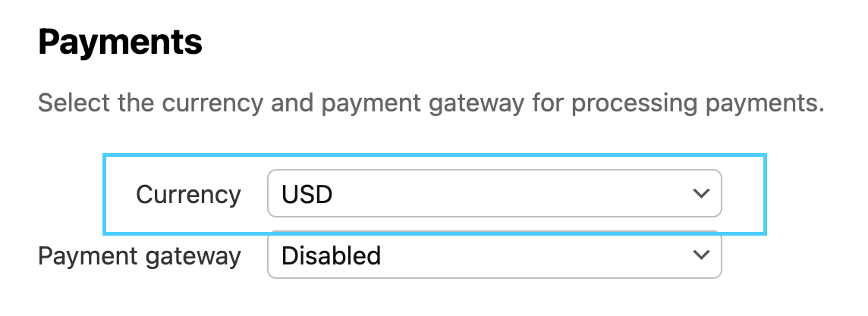
Task: Click the down arrow next to USD
Action: (x=700, y=194)
